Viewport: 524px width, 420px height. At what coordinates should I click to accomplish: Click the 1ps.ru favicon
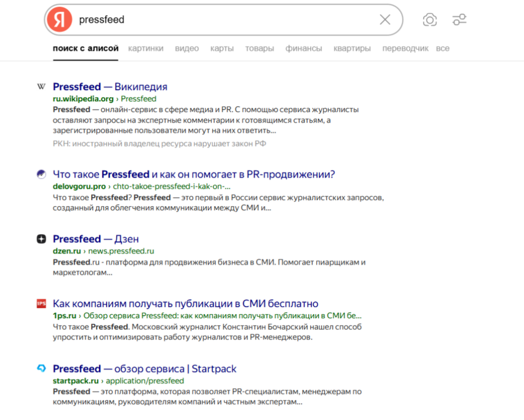[41, 304]
